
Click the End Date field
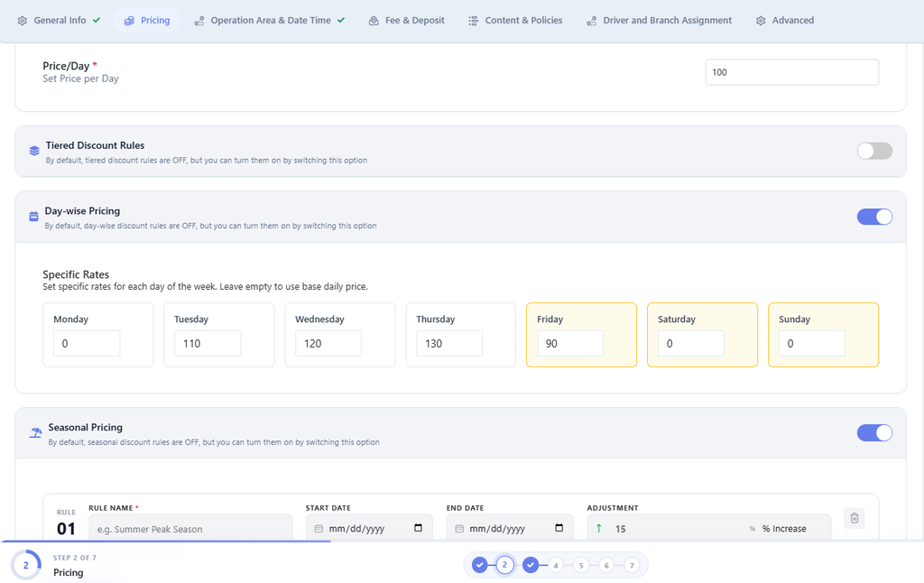pyautogui.click(x=510, y=528)
